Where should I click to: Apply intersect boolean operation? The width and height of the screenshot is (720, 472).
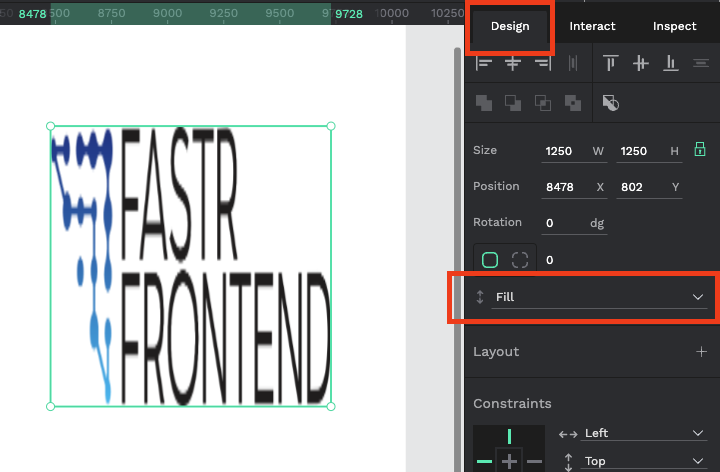point(543,103)
